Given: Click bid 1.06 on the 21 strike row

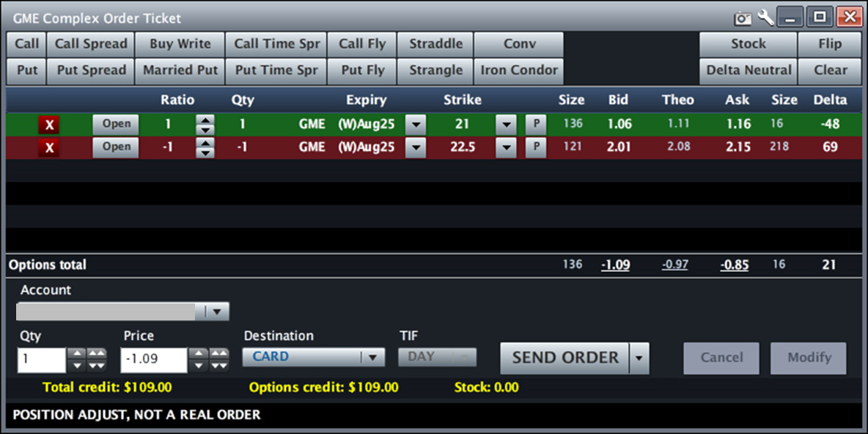Looking at the screenshot, I should pyautogui.click(x=619, y=125).
